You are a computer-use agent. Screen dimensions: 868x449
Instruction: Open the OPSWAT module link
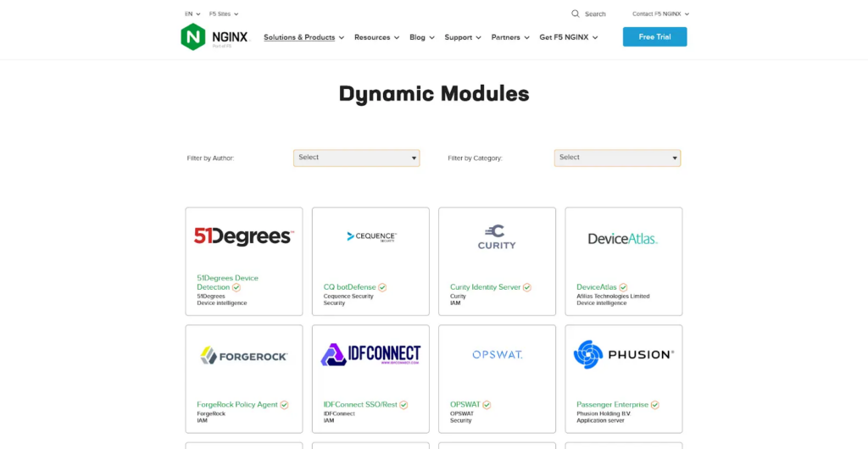click(x=465, y=405)
